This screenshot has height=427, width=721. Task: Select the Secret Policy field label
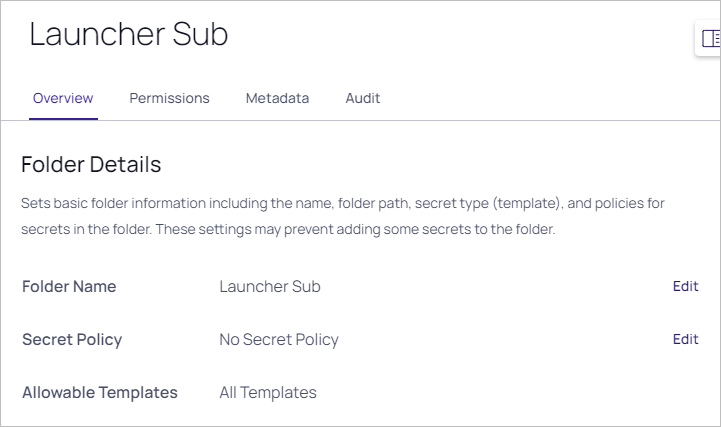[x=72, y=339]
